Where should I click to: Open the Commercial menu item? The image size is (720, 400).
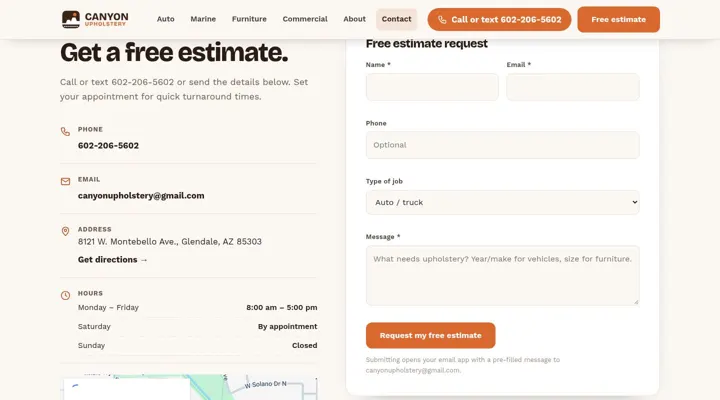tap(305, 19)
